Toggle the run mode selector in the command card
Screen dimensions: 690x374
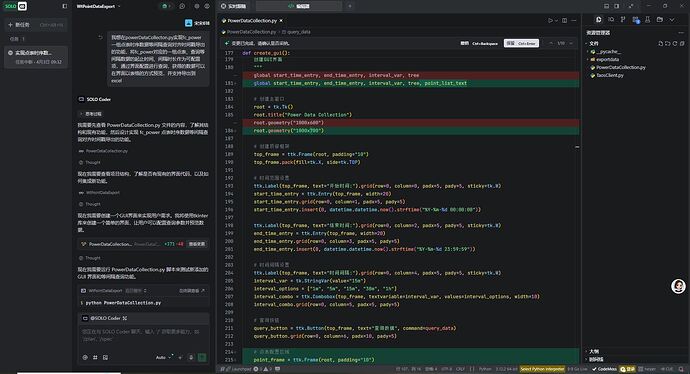tap(136, 291)
